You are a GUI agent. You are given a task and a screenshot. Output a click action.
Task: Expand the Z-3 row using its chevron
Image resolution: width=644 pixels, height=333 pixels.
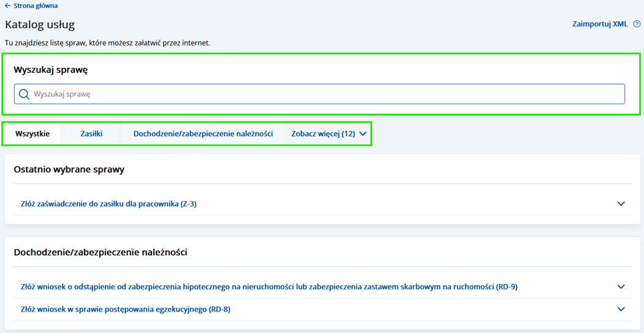pyautogui.click(x=621, y=204)
